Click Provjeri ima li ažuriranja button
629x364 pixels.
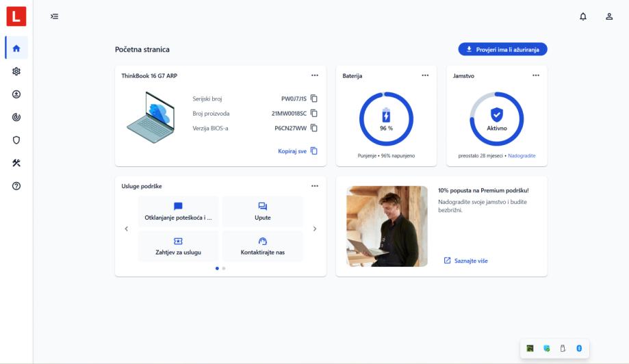tap(502, 49)
